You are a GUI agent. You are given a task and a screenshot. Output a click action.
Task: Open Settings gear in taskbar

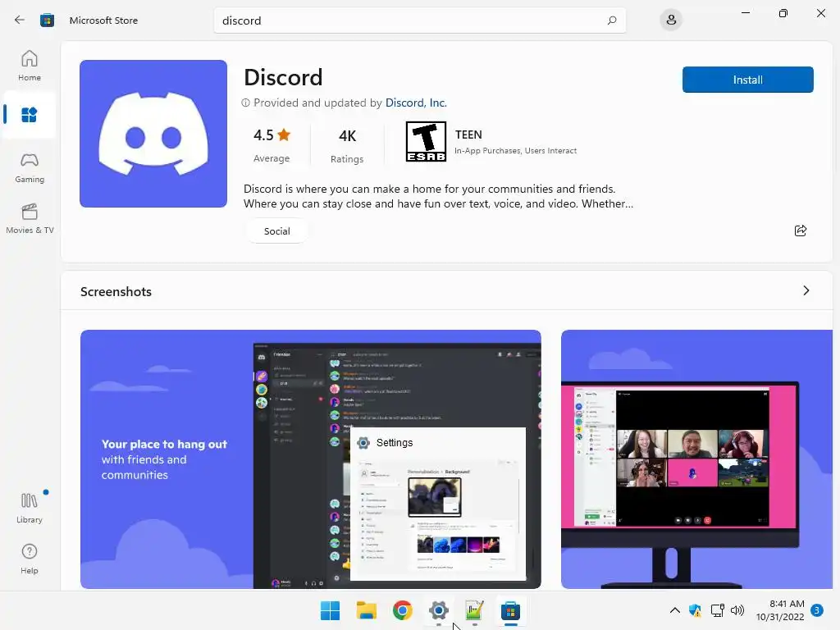coord(438,610)
